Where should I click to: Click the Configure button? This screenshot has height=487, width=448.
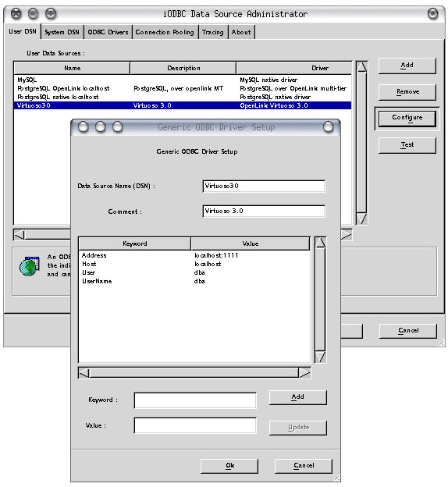(407, 119)
